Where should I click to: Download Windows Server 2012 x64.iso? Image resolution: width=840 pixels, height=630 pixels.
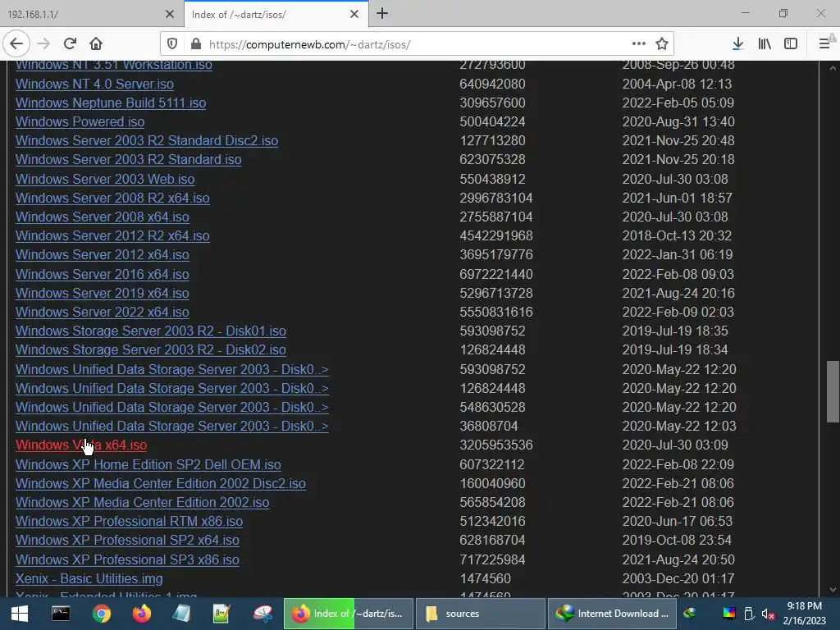(x=103, y=254)
